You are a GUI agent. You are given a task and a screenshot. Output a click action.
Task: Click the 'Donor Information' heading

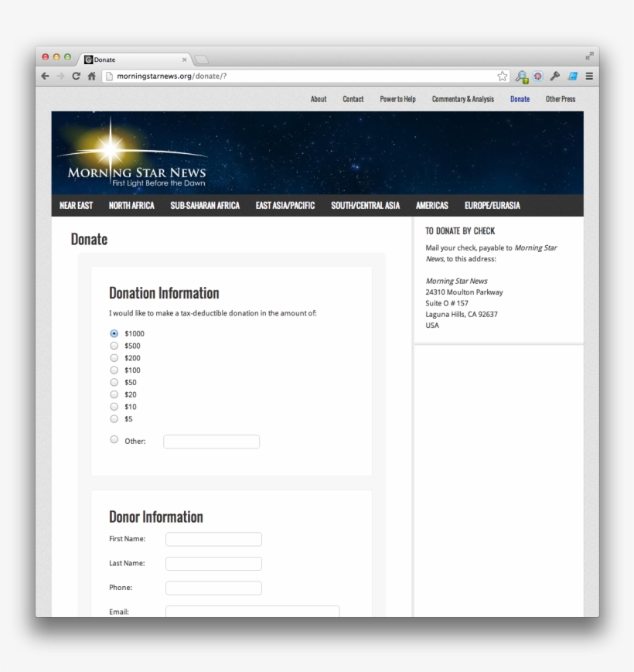(x=156, y=517)
